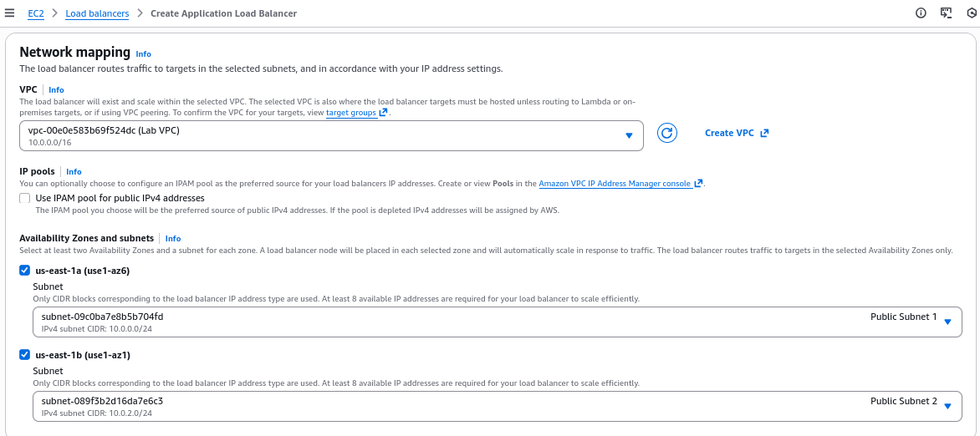The image size is (980, 436).
Task: Click external link icon beside Create VPC
Action: coord(764,134)
